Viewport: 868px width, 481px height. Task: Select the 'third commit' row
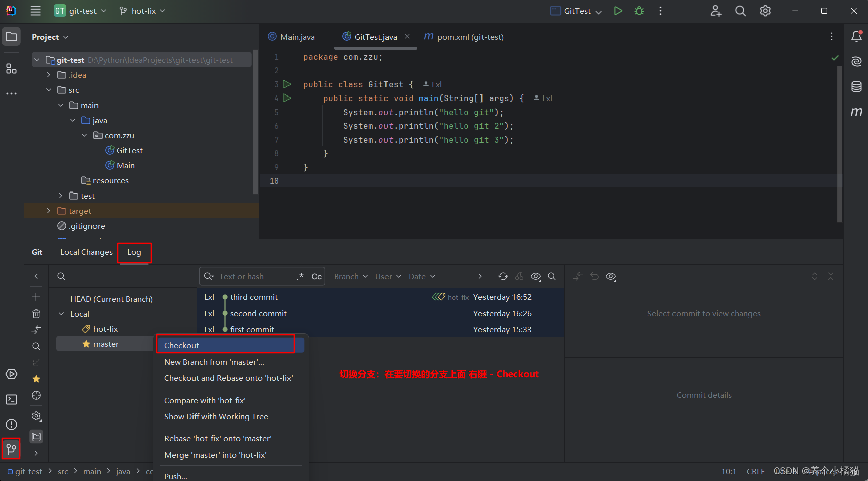[x=381, y=297]
